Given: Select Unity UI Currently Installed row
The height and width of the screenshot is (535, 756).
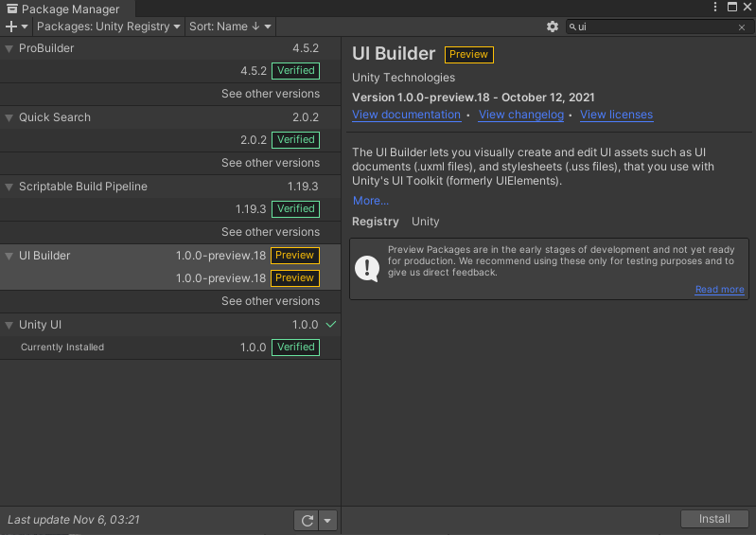Looking at the screenshot, I should [170, 348].
